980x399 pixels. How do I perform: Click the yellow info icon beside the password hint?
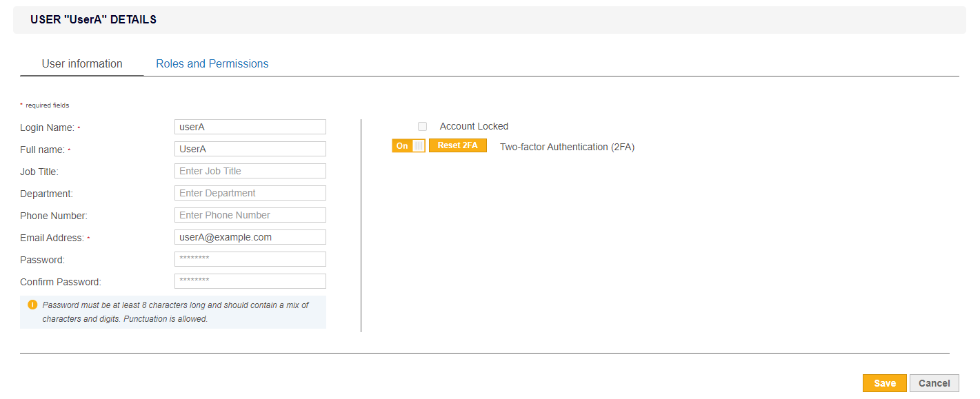[32, 305]
